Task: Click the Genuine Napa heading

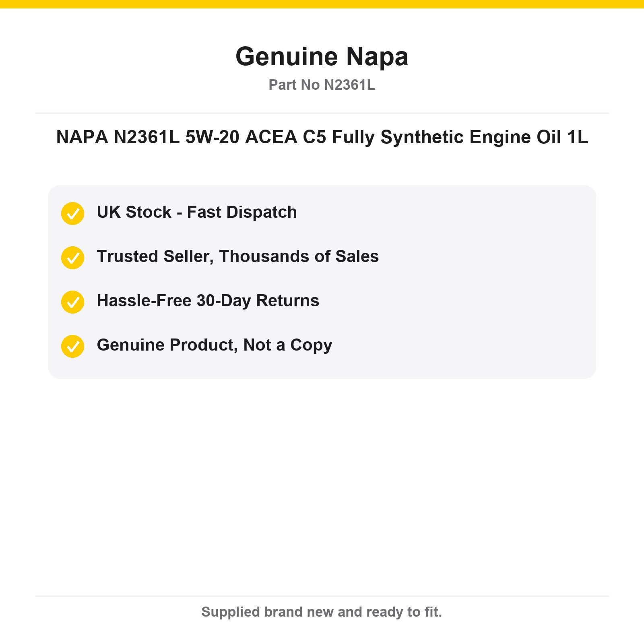Action: click(322, 57)
